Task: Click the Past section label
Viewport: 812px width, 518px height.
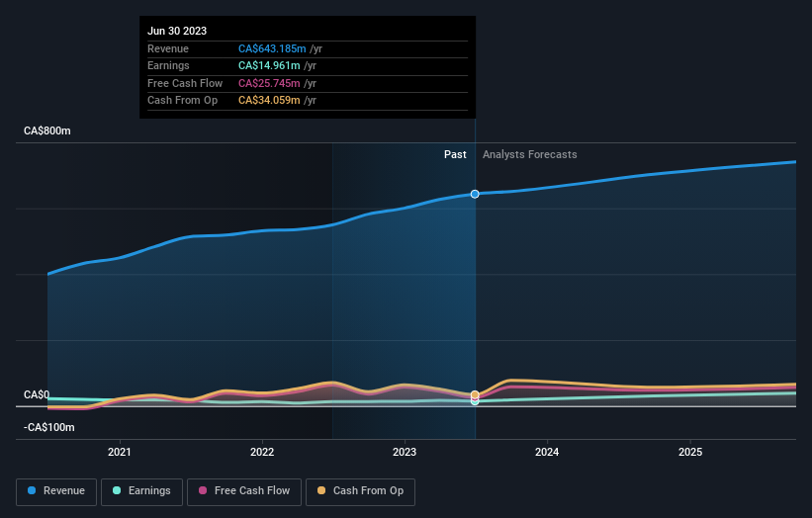Action: click(455, 155)
